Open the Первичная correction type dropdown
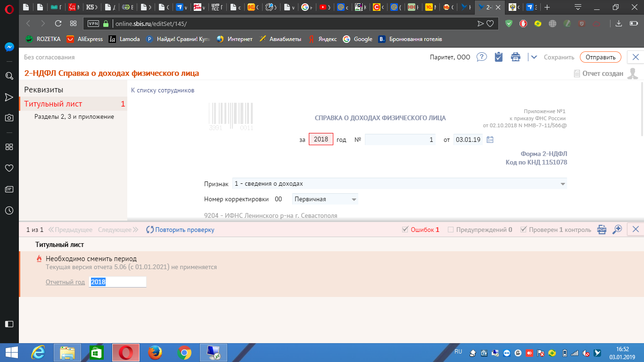This screenshot has height=362, width=644. [x=354, y=199]
